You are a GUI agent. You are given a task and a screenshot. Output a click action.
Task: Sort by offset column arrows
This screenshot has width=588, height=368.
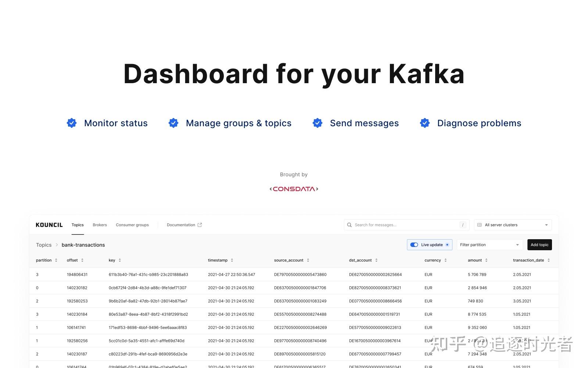coord(82,260)
